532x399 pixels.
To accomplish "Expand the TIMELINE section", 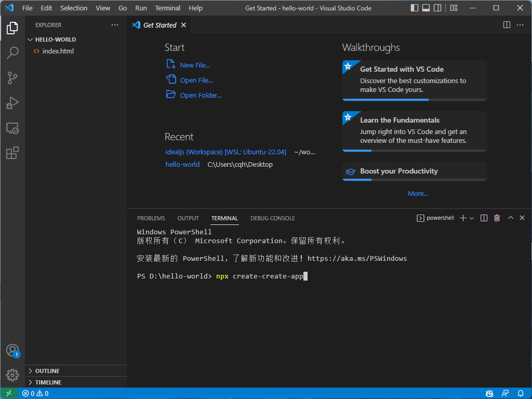I will (x=30, y=382).
